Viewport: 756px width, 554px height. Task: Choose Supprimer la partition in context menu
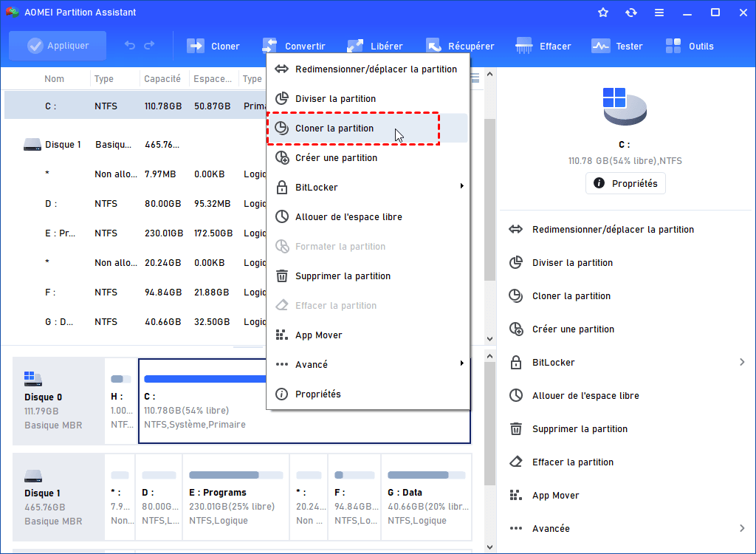pyautogui.click(x=368, y=276)
